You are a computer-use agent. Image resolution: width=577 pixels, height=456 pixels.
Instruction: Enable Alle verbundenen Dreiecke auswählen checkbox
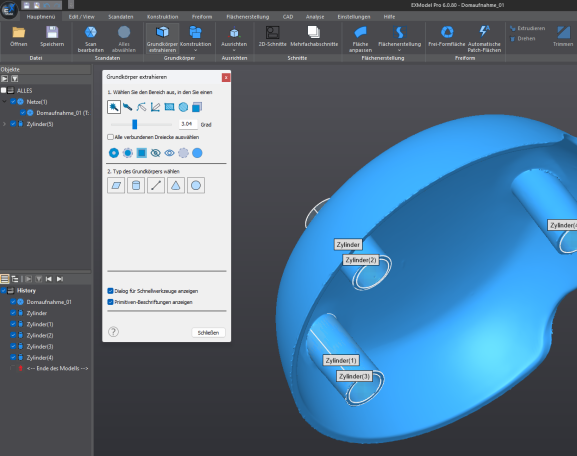point(110,137)
